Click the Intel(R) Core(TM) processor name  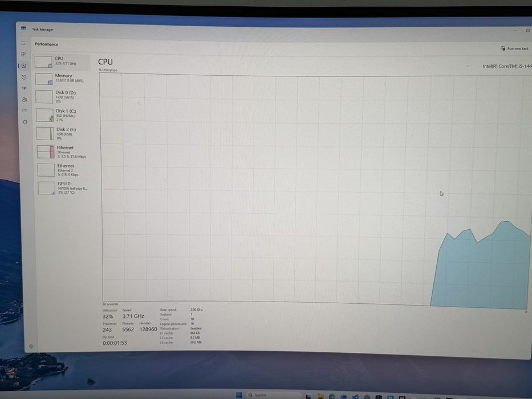[x=507, y=66]
